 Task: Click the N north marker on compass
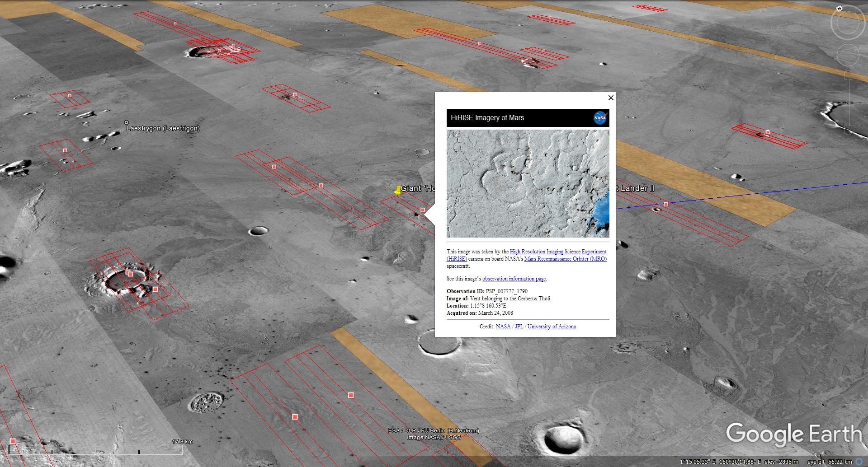[840, 9]
